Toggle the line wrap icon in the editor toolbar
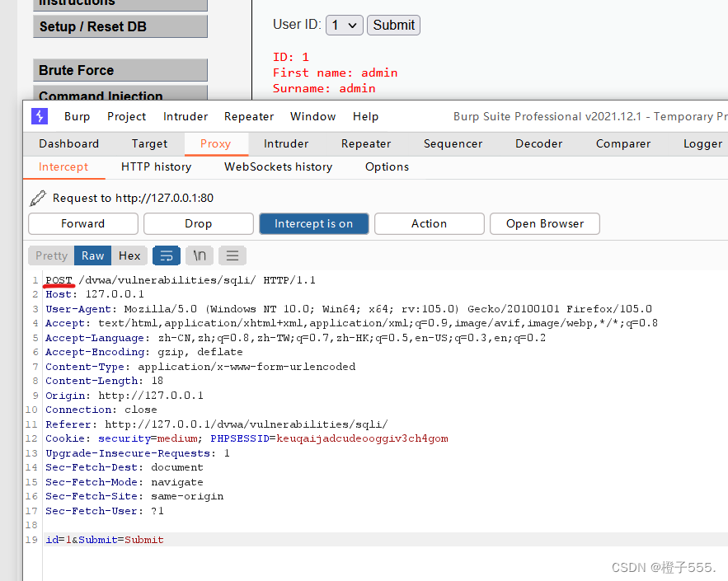 [x=167, y=255]
